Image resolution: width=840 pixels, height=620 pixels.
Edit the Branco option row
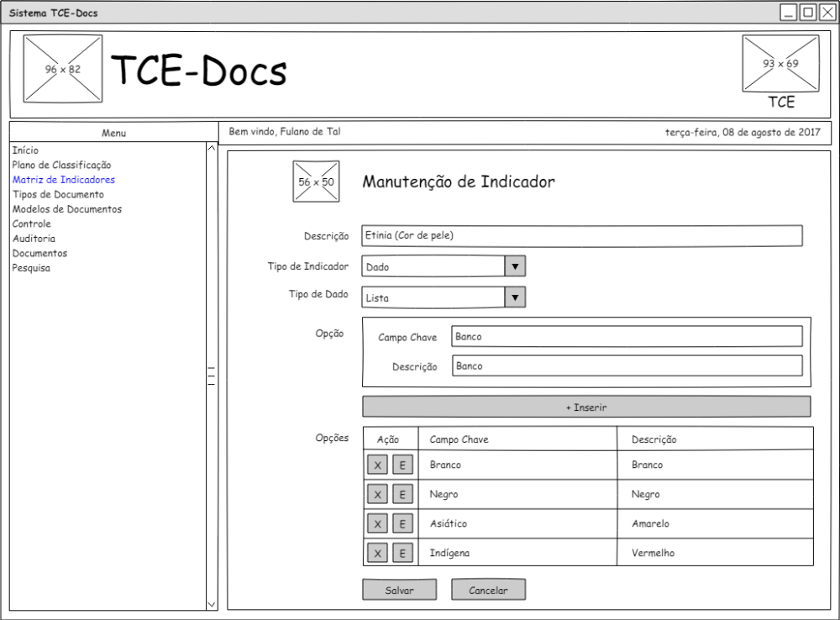(x=402, y=465)
